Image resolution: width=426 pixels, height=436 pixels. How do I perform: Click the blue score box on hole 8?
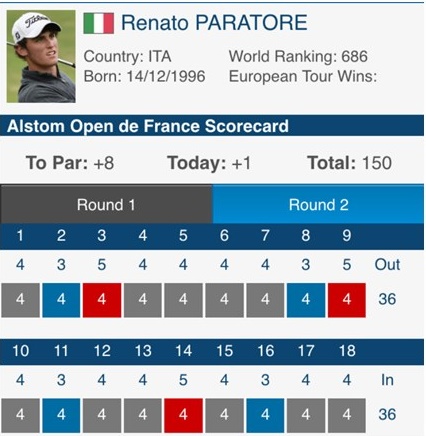point(306,300)
